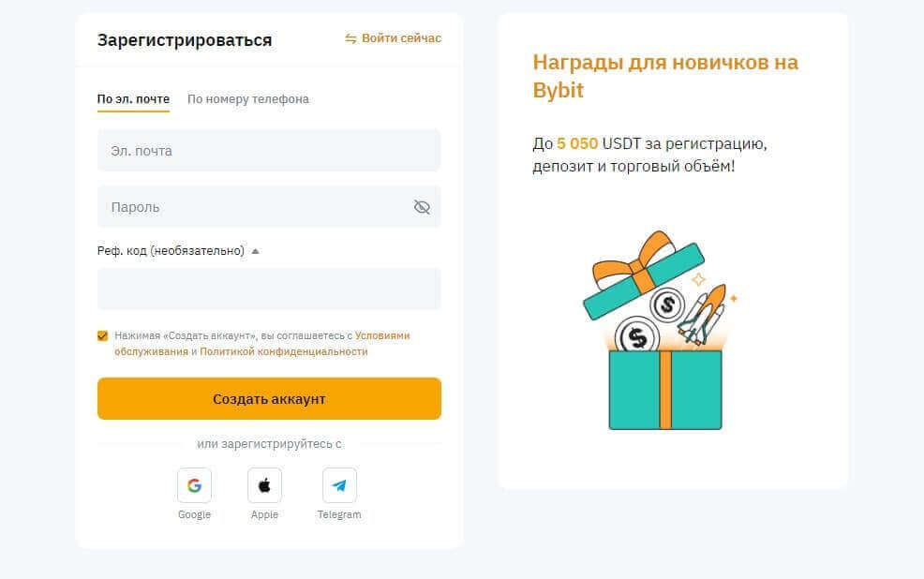
Task: Focus the Эл. почта input field
Action: pyautogui.click(x=269, y=150)
